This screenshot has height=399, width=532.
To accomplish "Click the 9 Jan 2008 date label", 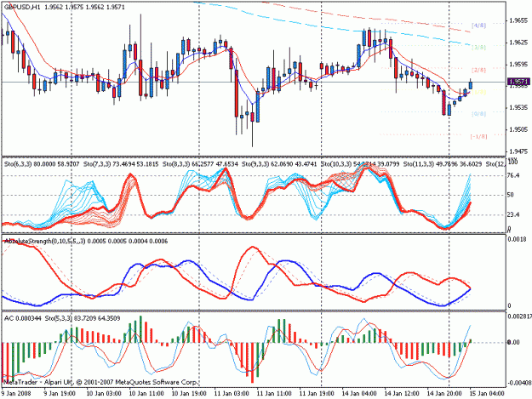I will [x=16, y=394].
